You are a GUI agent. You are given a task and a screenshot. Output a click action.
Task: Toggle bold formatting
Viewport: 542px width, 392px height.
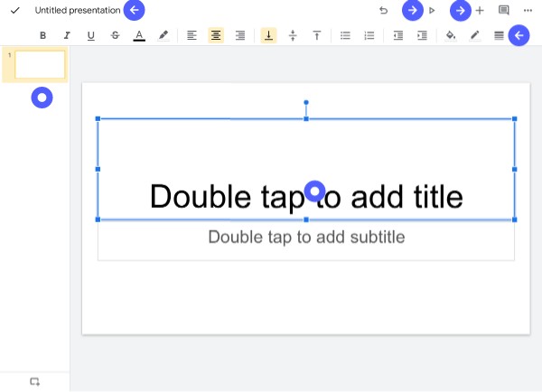pos(42,35)
